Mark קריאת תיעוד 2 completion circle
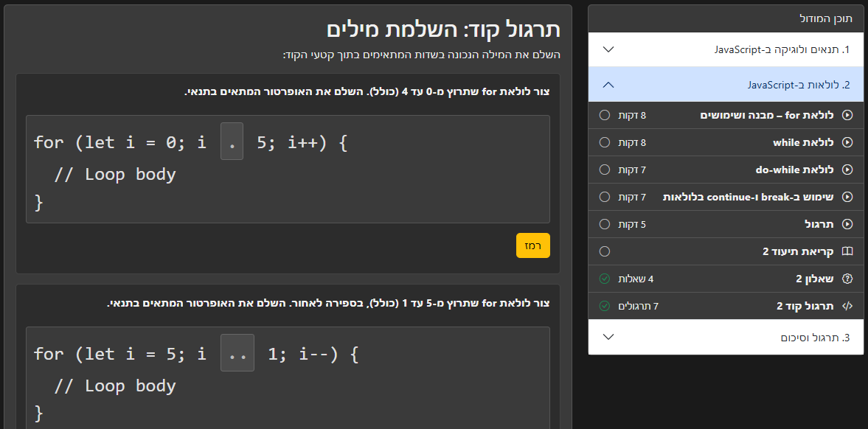 coord(605,251)
